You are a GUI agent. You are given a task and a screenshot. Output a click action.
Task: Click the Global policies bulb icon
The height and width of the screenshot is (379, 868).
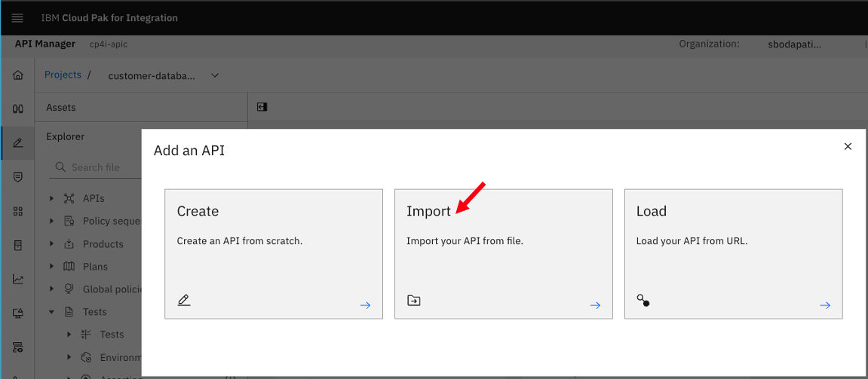point(69,289)
